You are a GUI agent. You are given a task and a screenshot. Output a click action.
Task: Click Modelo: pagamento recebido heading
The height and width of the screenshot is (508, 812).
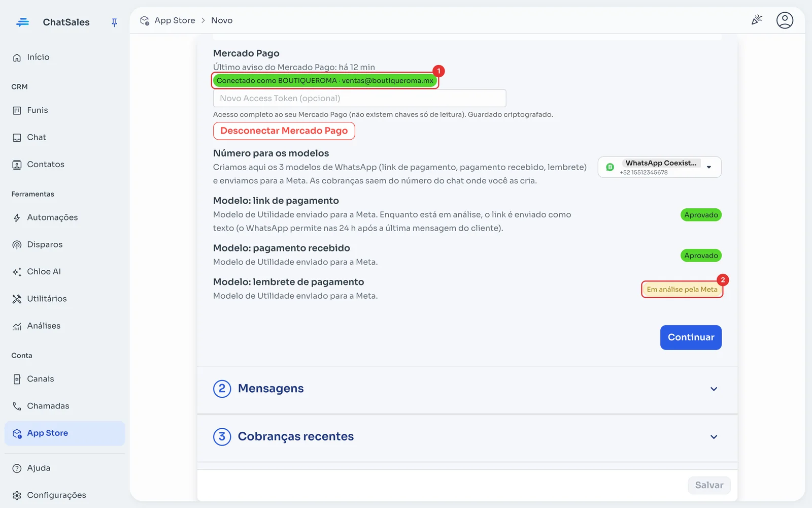[282, 248]
